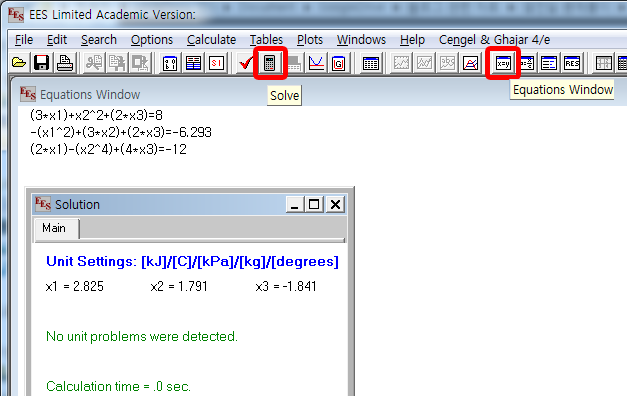The image size is (627, 396).
Task: Open the Formatted Equations window icon
Action: point(527,63)
